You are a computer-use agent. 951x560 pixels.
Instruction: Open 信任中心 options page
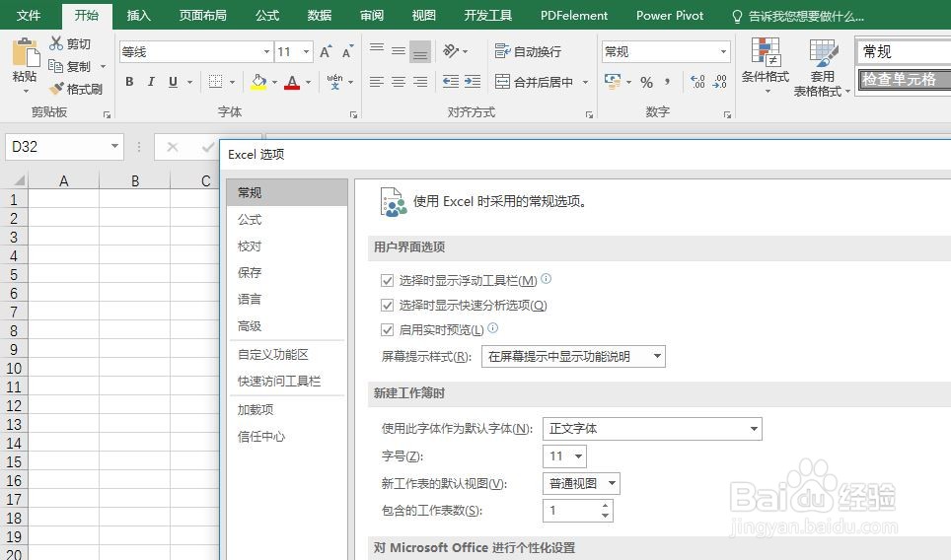click(286, 437)
